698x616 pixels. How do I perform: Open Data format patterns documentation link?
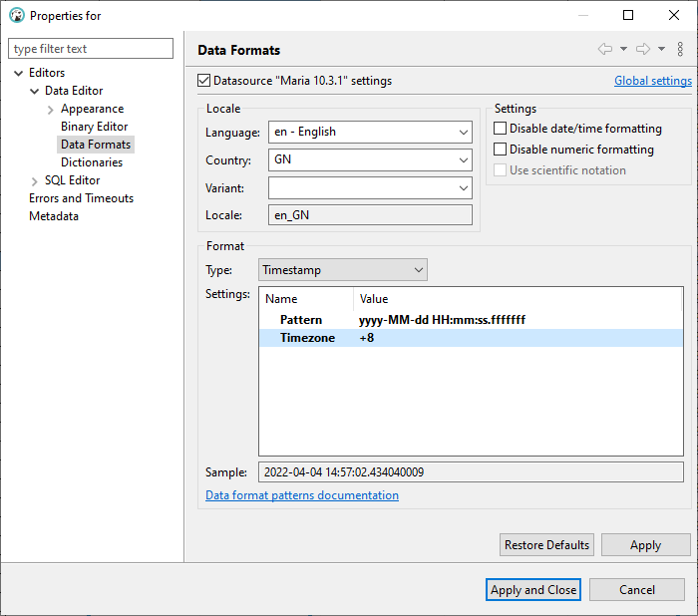click(x=302, y=495)
